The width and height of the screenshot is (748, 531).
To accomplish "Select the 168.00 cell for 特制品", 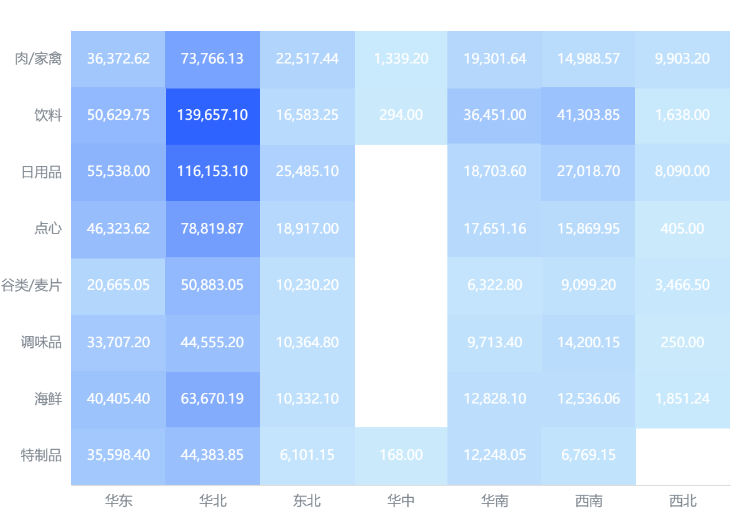I will (x=401, y=456).
